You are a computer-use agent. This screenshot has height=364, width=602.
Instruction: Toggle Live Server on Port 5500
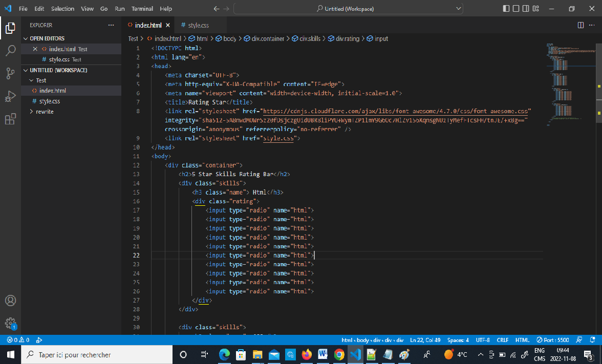point(553,340)
